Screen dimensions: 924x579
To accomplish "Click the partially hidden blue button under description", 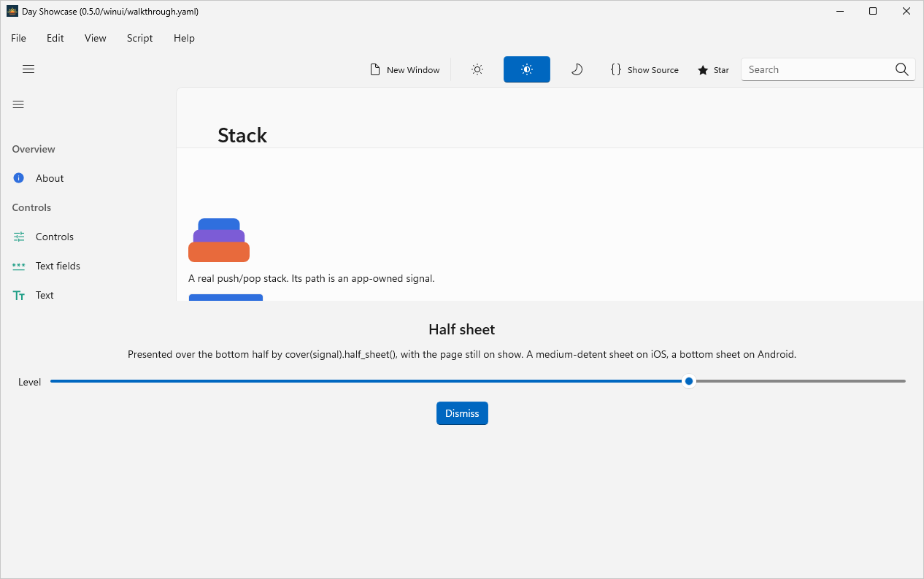I will point(226,297).
